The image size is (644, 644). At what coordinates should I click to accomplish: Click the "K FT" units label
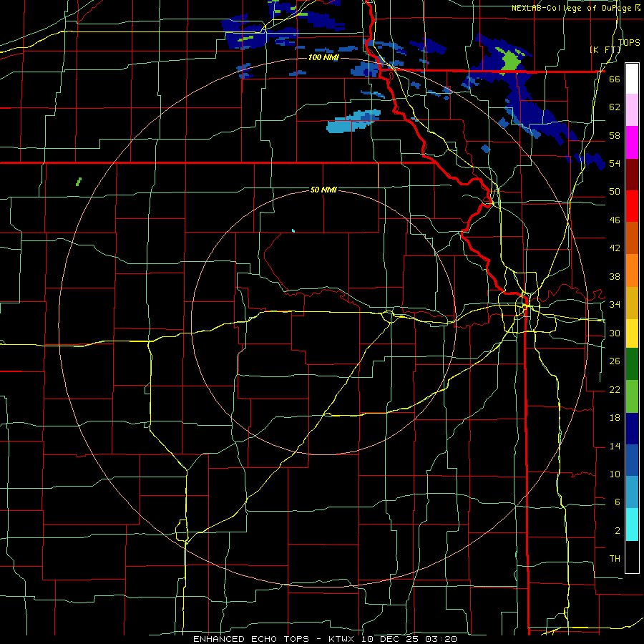(x=606, y=49)
